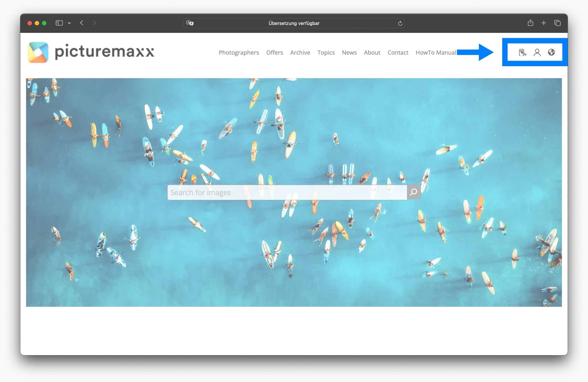Visit the About page
The width and height of the screenshot is (588, 382).
pyautogui.click(x=372, y=52)
